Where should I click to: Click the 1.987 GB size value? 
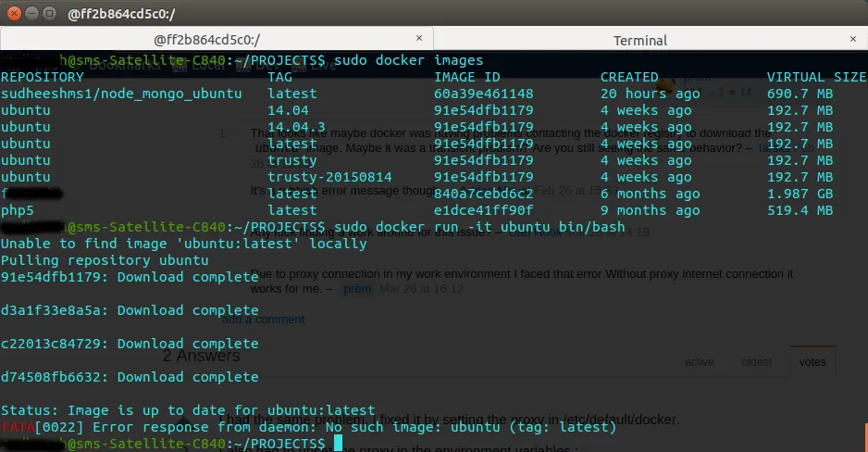pyautogui.click(x=800, y=194)
